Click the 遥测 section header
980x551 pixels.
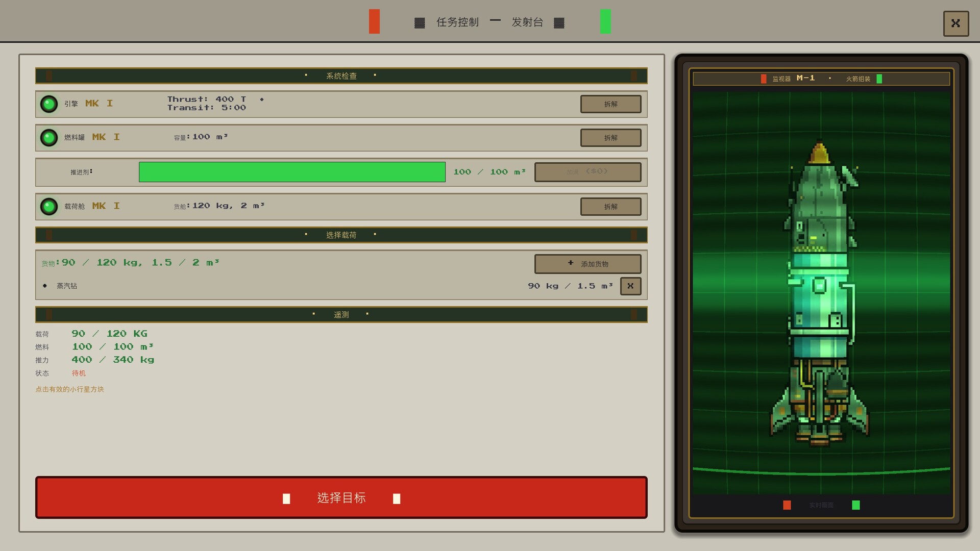[x=341, y=315]
